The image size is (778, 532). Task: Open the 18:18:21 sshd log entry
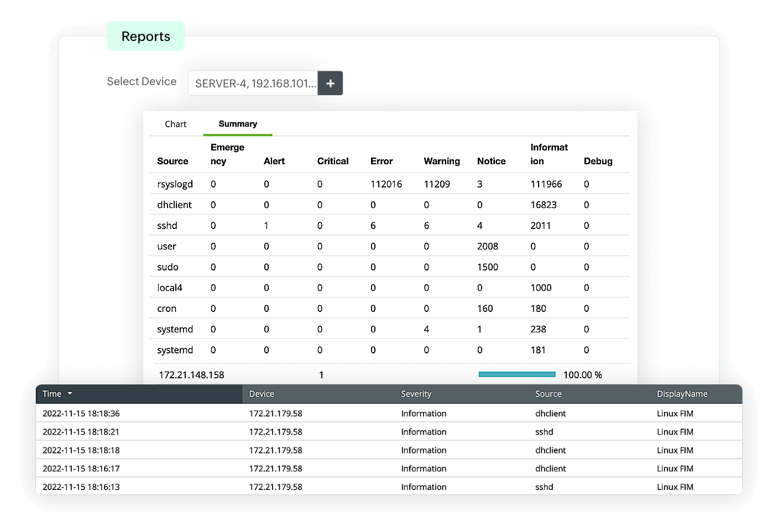point(389,431)
